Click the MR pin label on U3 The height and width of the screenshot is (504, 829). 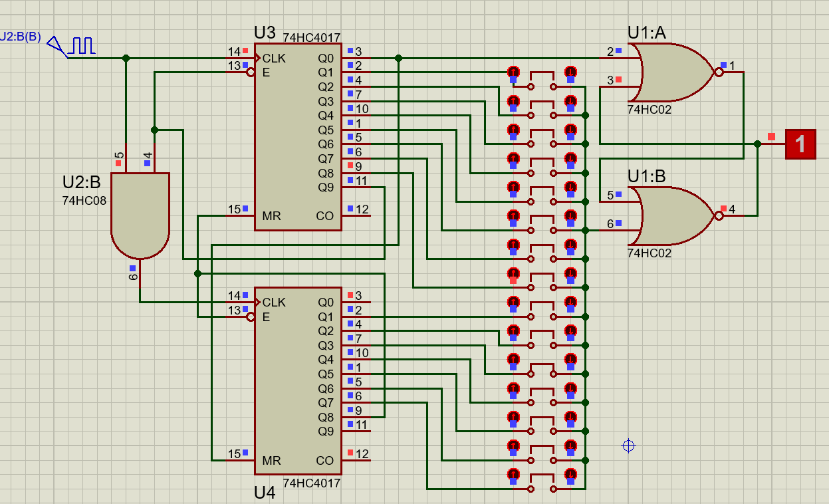[x=271, y=216]
